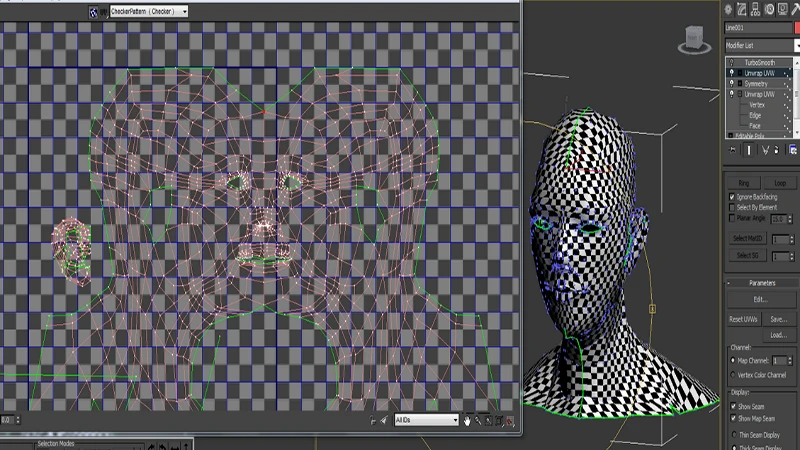800x450 pixels.
Task: Toggle the Ignore Backfacing checkbox
Action: [x=732, y=197]
